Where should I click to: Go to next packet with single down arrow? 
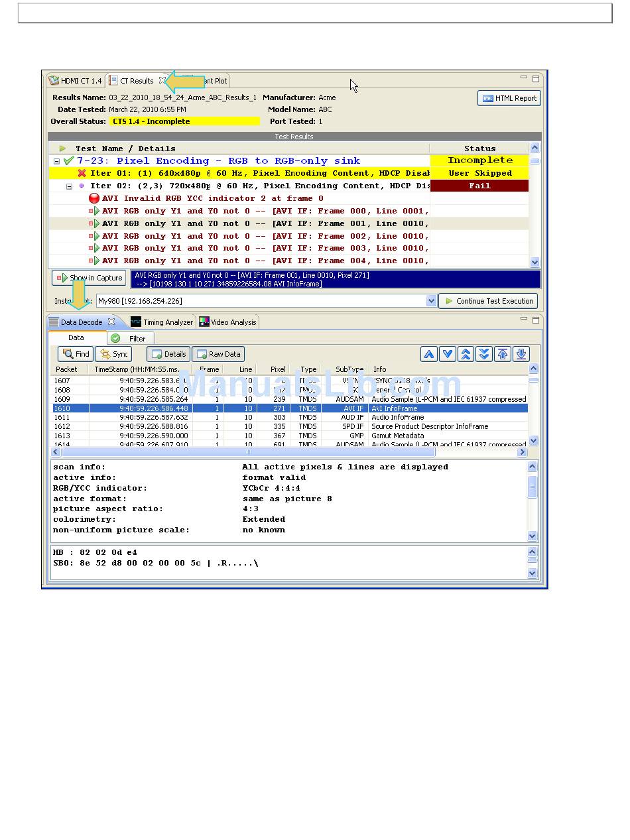point(448,354)
